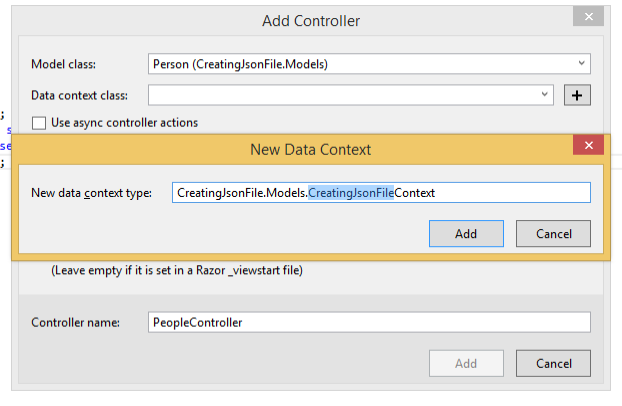Click Cancel button in Add Controller dialog
The image size is (622, 406).
pos(553,363)
